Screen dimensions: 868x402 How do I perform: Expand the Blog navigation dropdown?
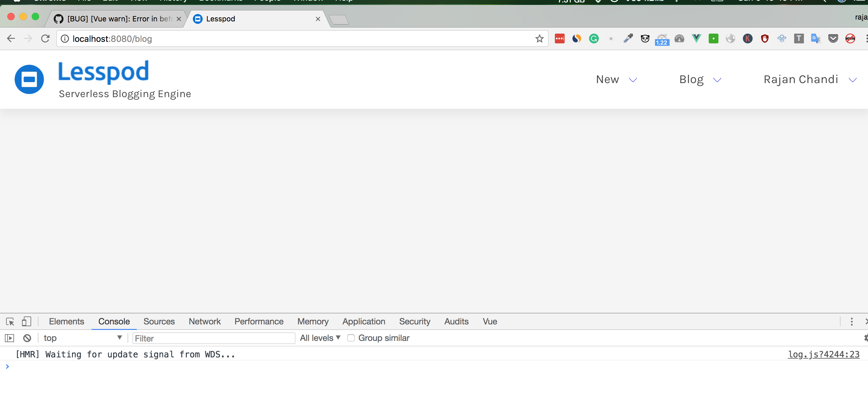[700, 80]
